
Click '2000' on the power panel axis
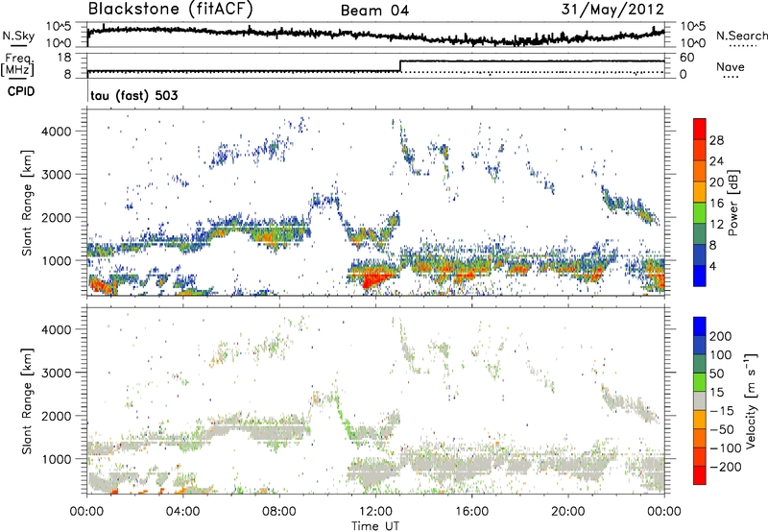[x=56, y=217]
